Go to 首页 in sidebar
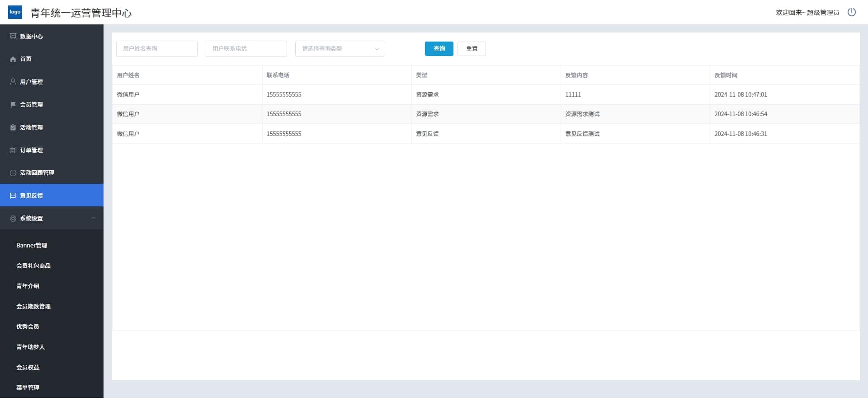This screenshot has height=415, width=868. click(52, 59)
